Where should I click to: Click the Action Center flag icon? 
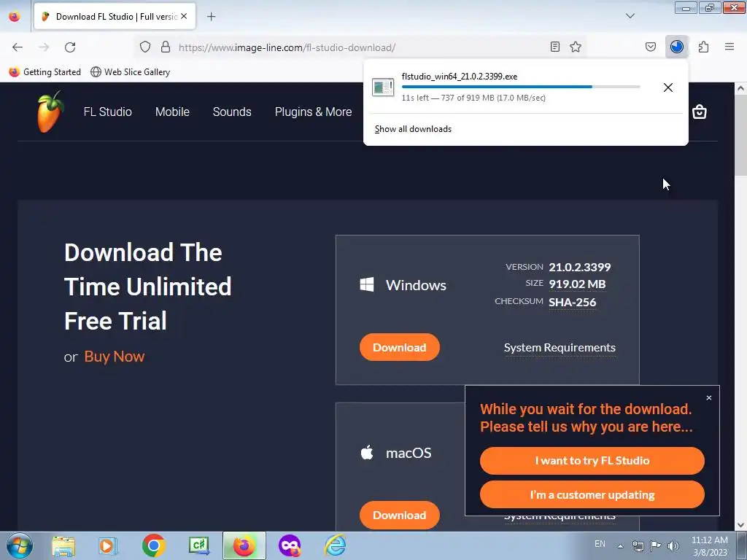[x=656, y=546]
